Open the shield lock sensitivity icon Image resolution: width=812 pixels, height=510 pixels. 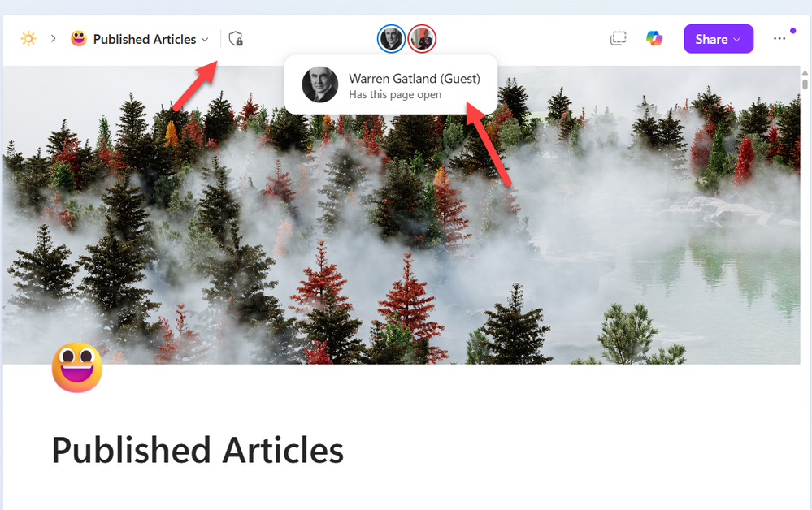236,39
